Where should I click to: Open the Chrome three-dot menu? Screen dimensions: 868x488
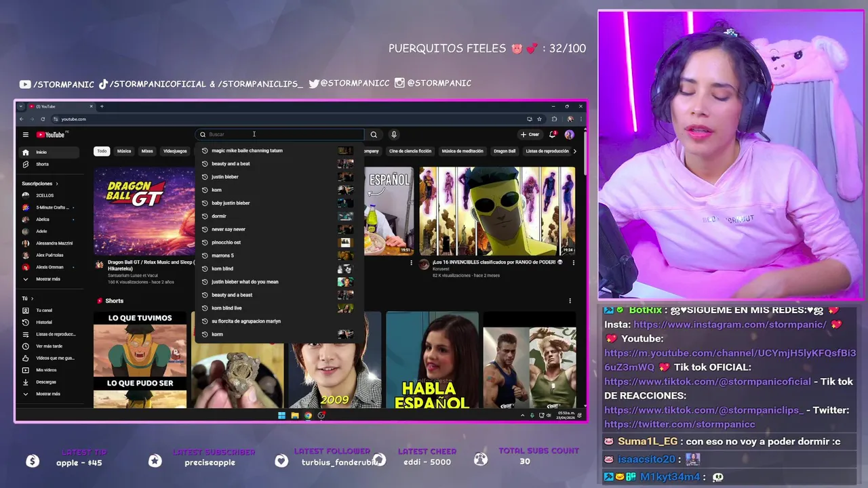(x=580, y=119)
